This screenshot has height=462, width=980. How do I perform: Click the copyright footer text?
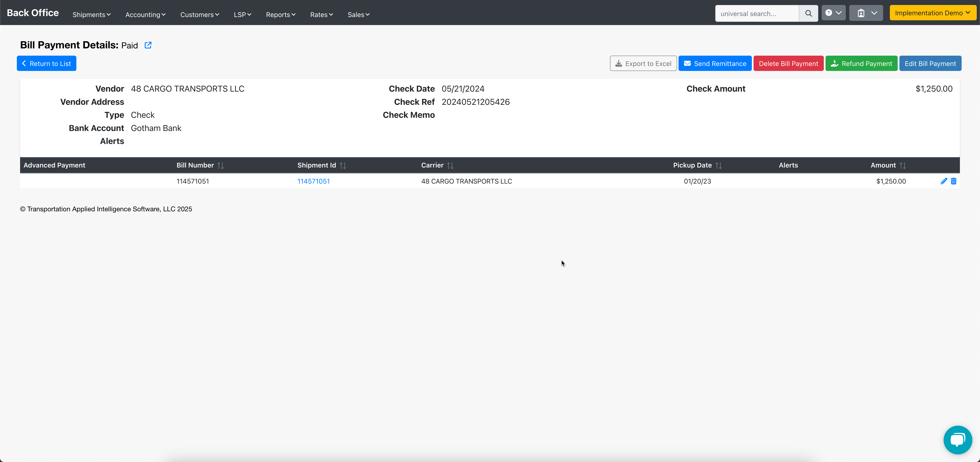coord(106,209)
